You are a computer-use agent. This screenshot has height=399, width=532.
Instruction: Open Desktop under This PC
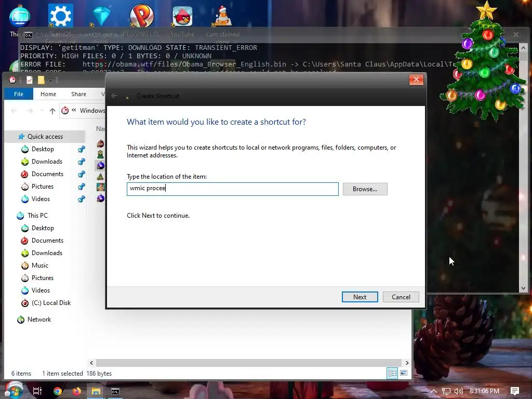[x=43, y=228]
